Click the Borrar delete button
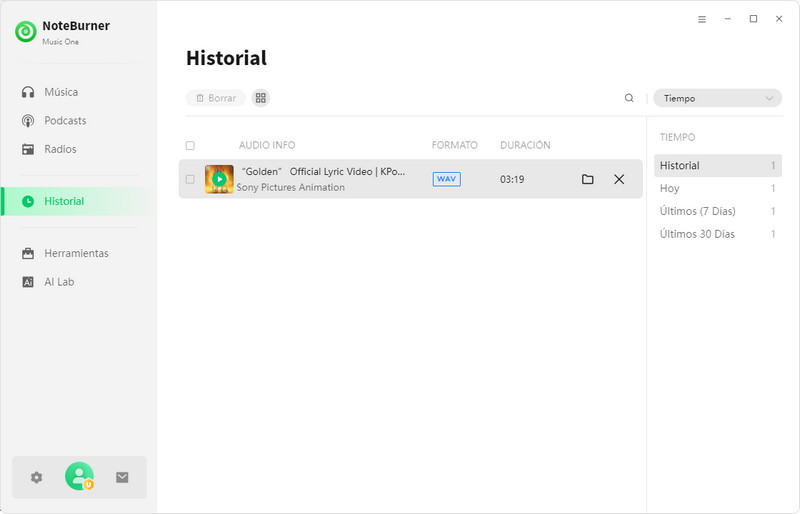Image resolution: width=800 pixels, height=514 pixels. 216,98
